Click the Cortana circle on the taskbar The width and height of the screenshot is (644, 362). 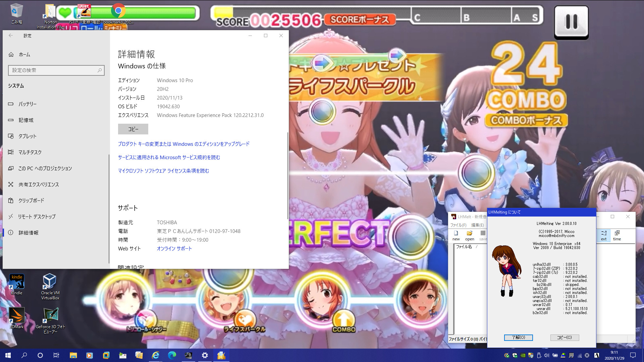[40, 355]
